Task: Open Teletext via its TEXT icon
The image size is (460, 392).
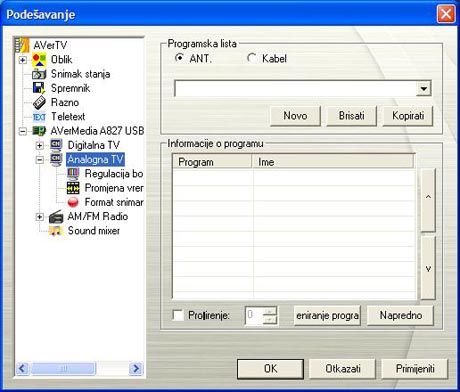Action: click(39, 117)
